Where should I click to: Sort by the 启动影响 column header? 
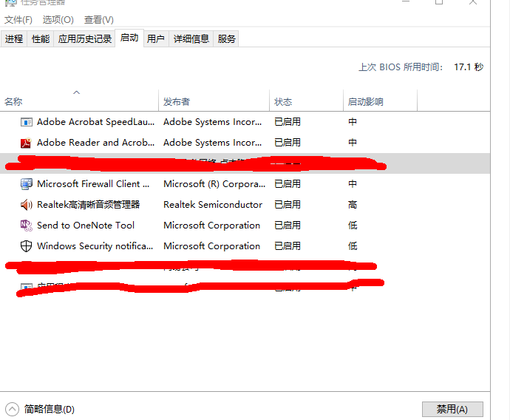(x=380, y=102)
